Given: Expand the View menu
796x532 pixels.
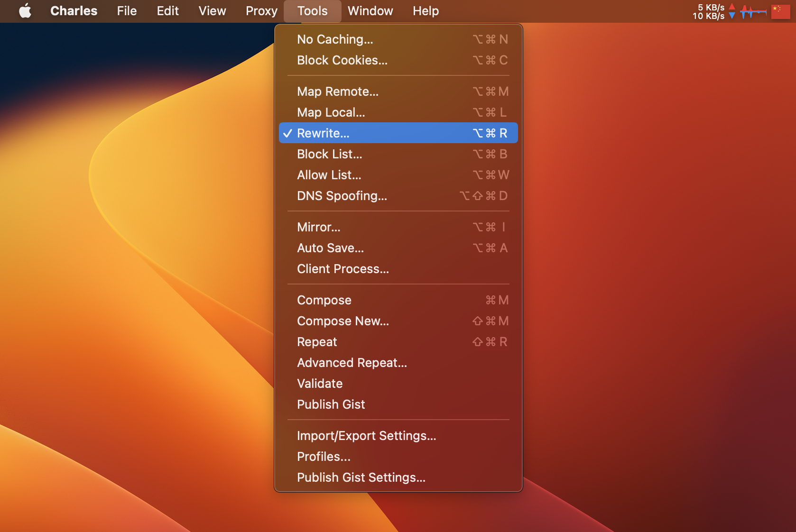Looking at the screenshot, I should (212, 11).
